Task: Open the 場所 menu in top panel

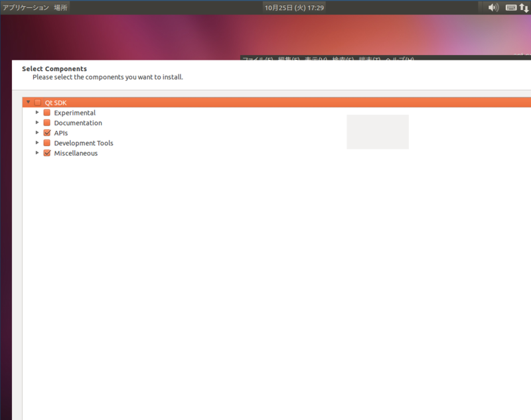Action: [x=60, y=7]
